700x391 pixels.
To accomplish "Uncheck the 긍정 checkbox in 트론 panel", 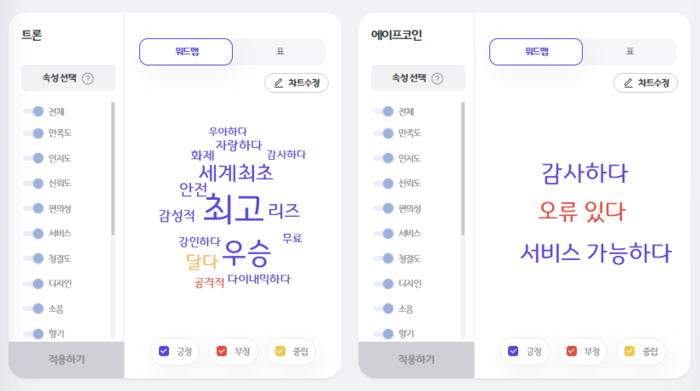I will (x=164, y=351).
